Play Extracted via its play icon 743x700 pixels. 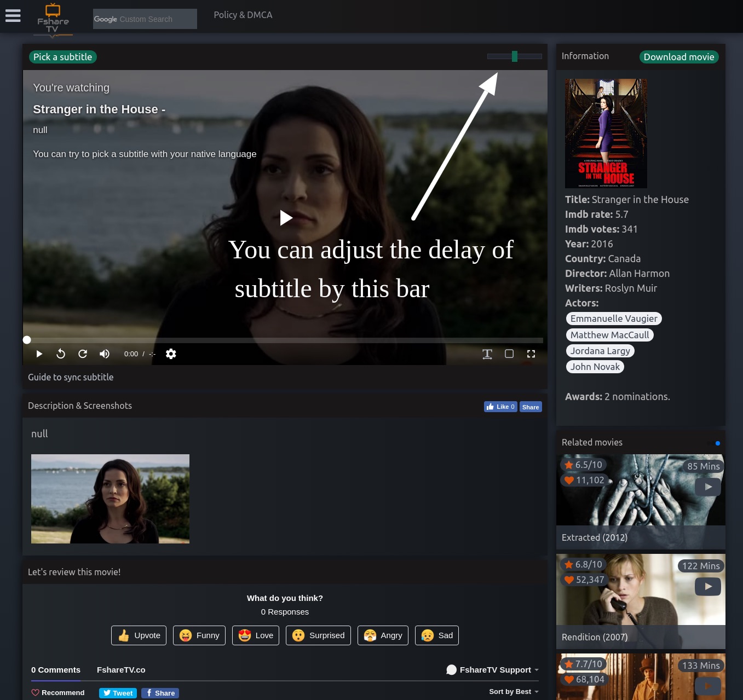pyautogui.click(x=708, y=487)
